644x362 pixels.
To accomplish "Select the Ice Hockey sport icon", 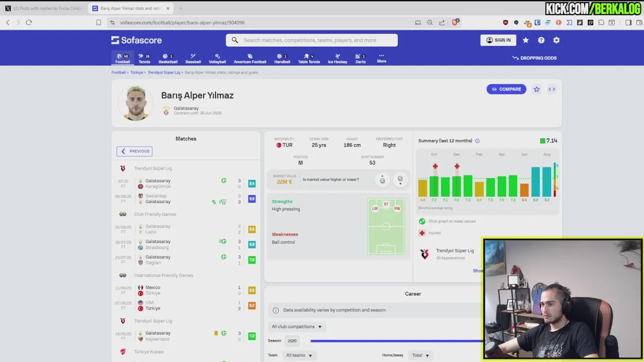I will [x=338, y=58].
